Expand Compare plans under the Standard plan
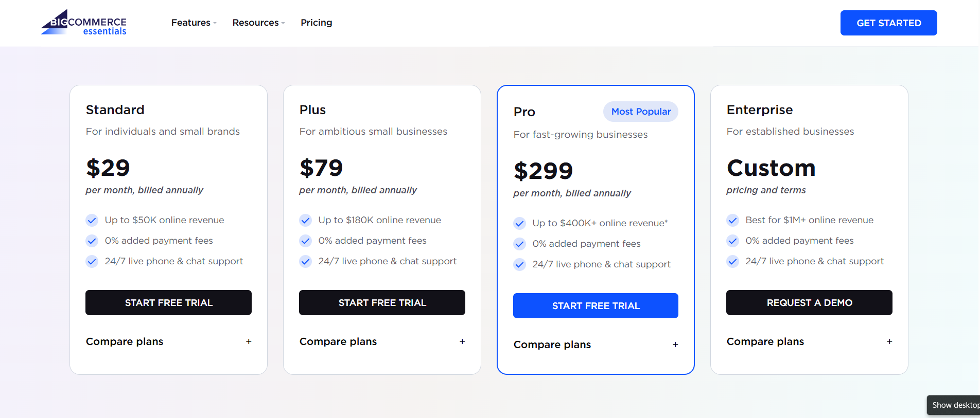This screenshot has width=980, height=418. 168,341
